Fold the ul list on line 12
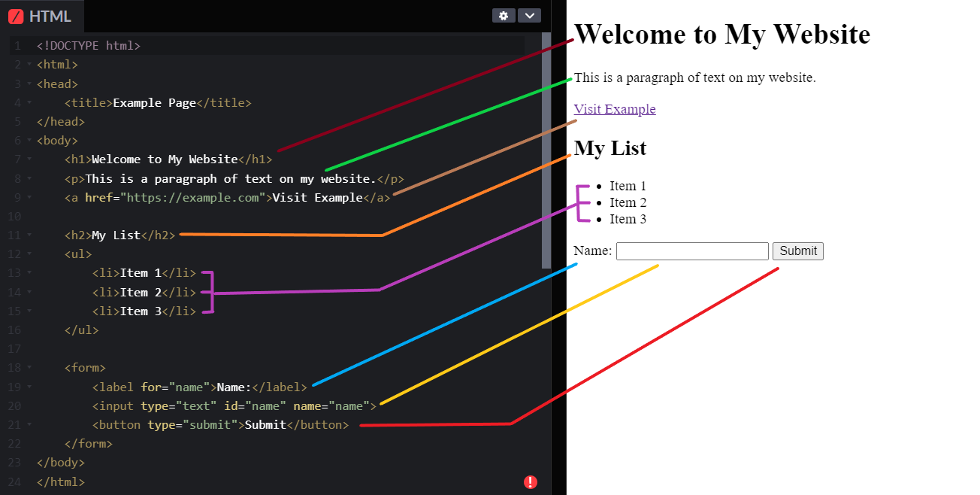 (x=29, y=254)
